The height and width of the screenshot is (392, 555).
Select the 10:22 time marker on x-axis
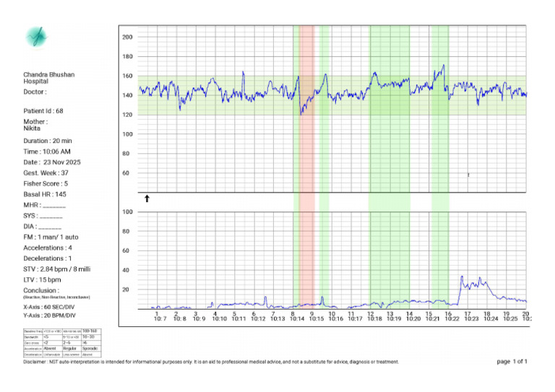tap(452, 318)
